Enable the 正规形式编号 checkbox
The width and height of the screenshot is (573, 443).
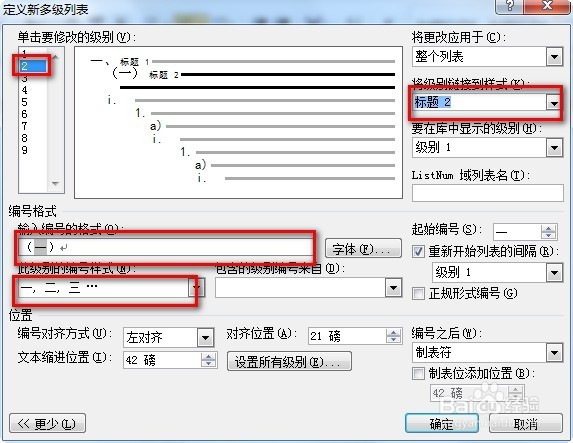tap(418, 293)
